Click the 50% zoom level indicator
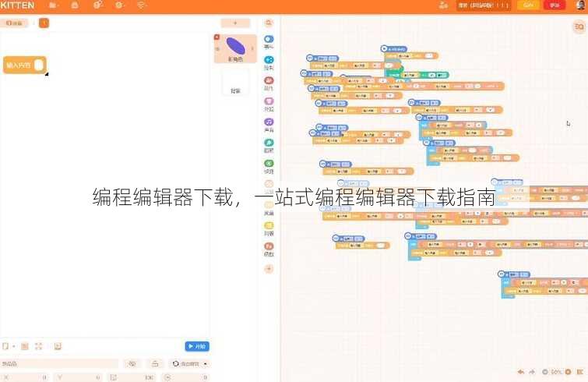 pyautogui.click(x=556, y=372)
